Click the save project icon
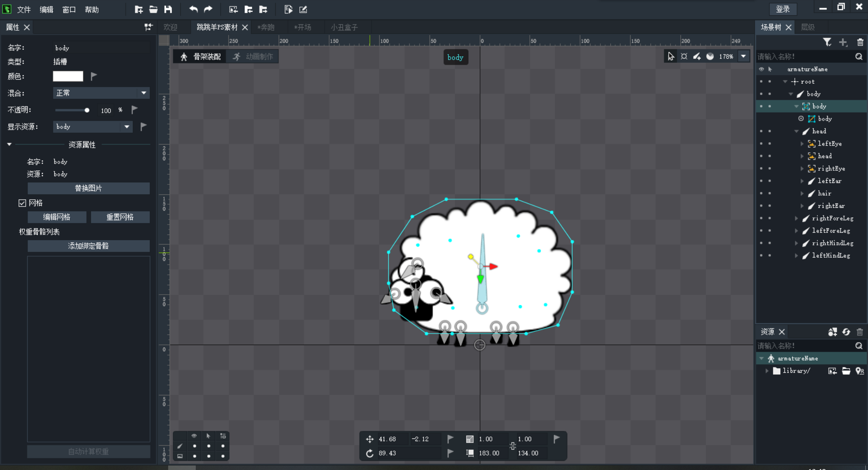Viewport: 868px width, 470px height. point(168,9)
